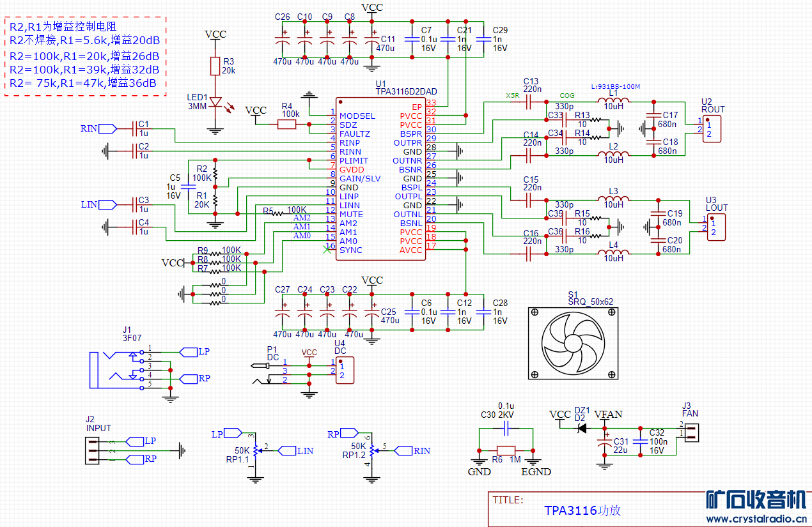
Task: Click the RP1.2 50K potentiometer symbol
Action: click(373, 450)
